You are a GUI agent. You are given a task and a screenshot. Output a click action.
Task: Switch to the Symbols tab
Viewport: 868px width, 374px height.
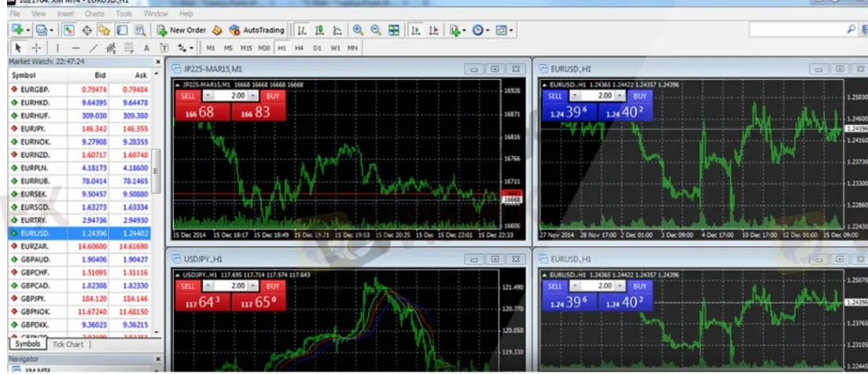pyautogui.click(x=28, y=343)
